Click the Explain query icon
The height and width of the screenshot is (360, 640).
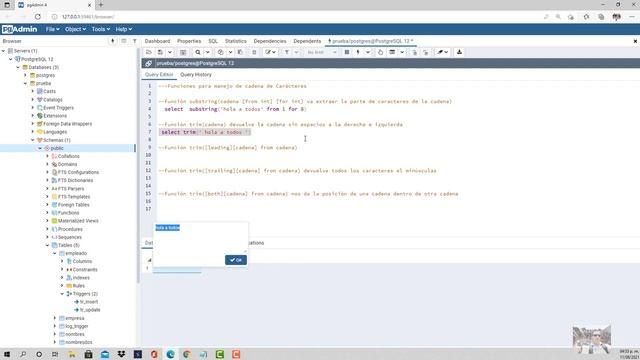pyautogui.click(x=380, y=52)
